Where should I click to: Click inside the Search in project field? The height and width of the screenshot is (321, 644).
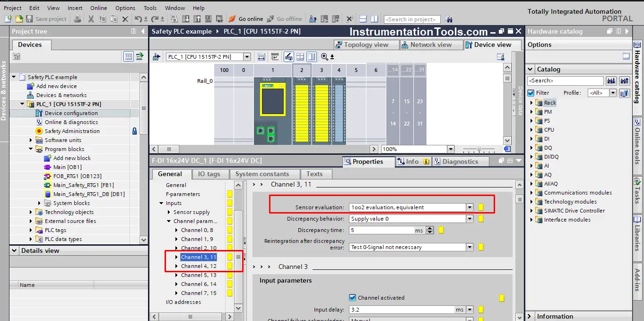tap(412, 19)
